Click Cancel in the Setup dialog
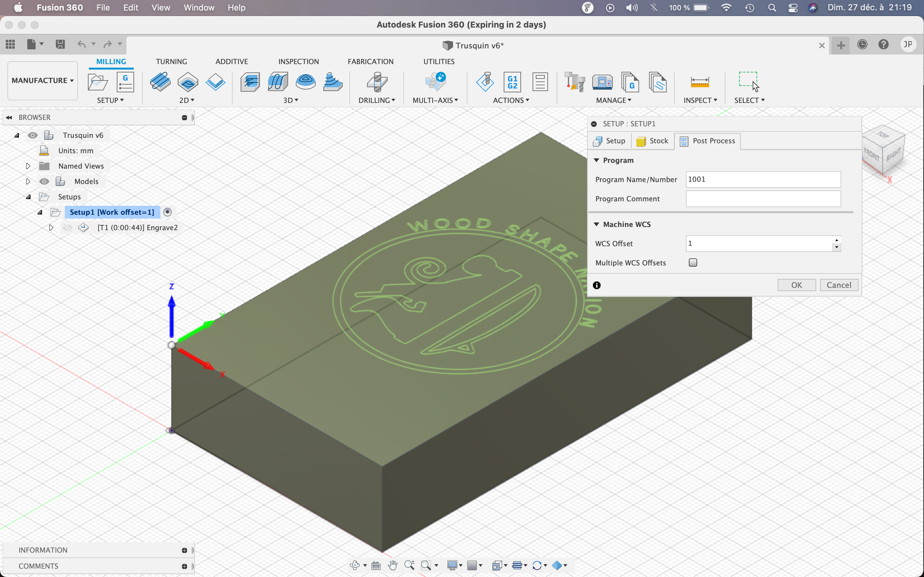 pos(838,285)
